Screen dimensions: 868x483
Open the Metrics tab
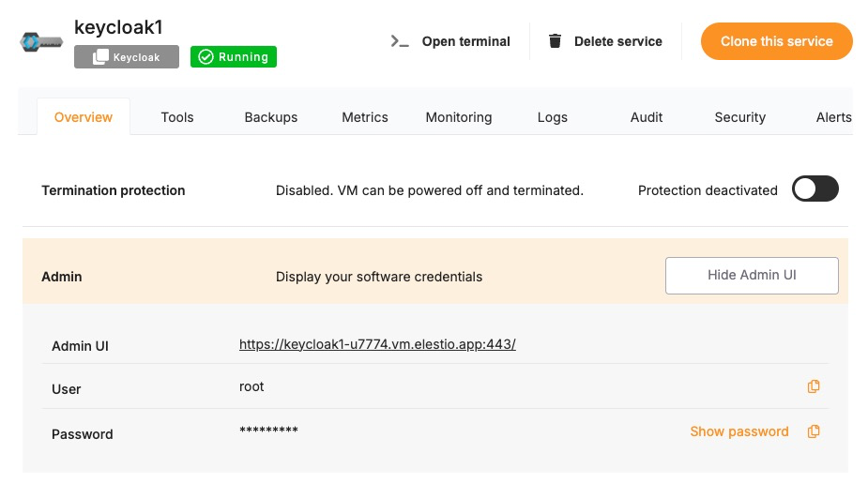pyautogui.click(x=365, y=117)
